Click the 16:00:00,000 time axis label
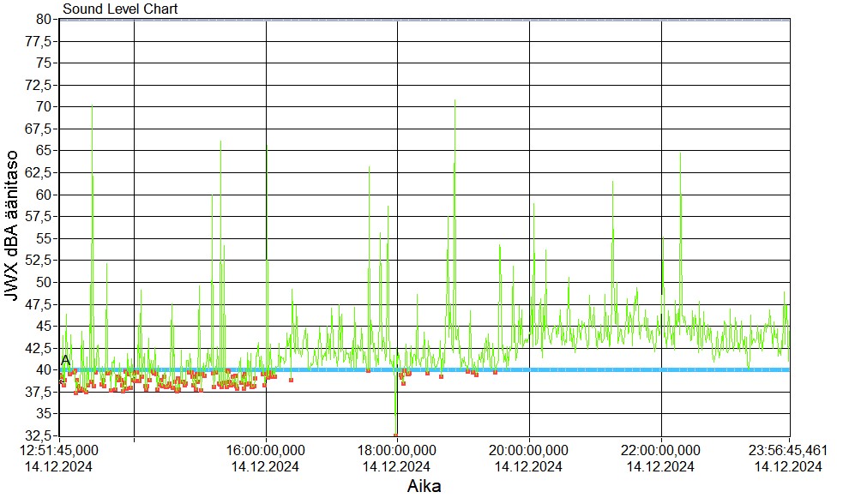The image size is (849, 504). click(x=266, y=451)
